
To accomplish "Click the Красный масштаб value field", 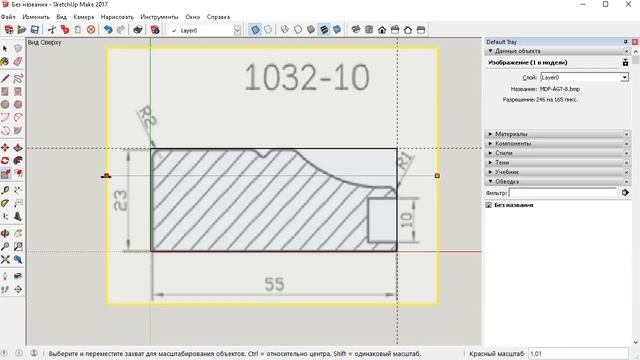I will (x=578, y=353).
